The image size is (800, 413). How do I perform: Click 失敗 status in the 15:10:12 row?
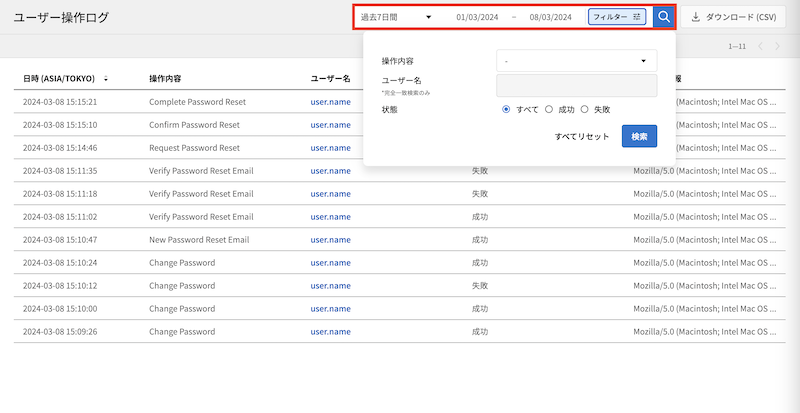480,285
